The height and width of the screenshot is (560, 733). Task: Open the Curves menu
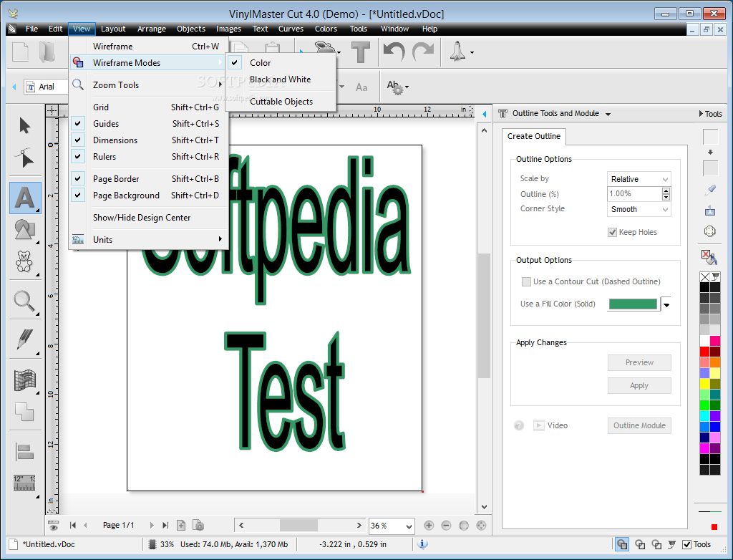pos(291,29)
